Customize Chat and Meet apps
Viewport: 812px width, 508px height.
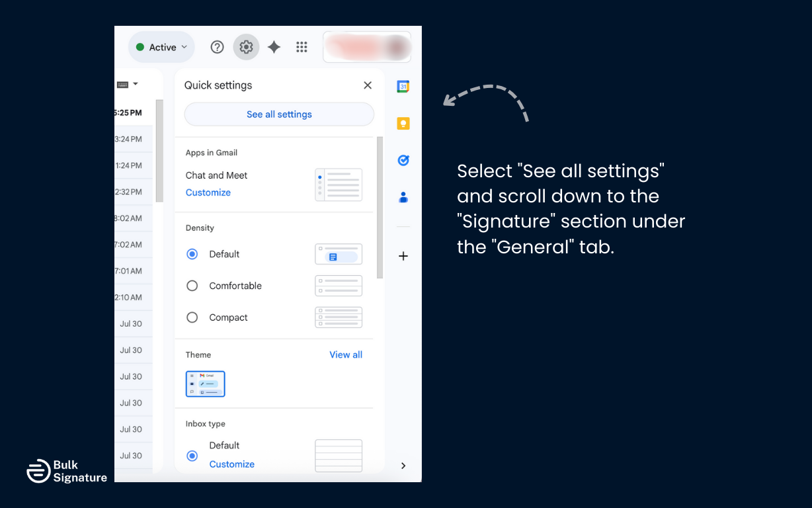208,192
